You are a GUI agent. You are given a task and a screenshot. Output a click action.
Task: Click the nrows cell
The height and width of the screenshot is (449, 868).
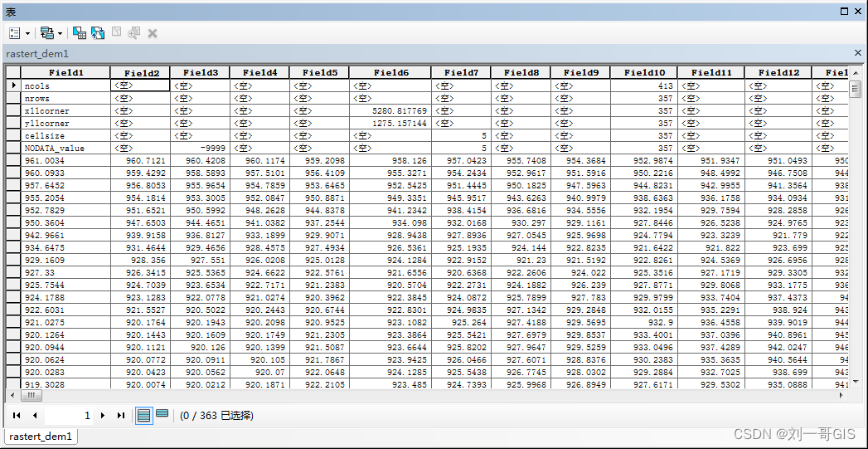(x=65, y=99)
